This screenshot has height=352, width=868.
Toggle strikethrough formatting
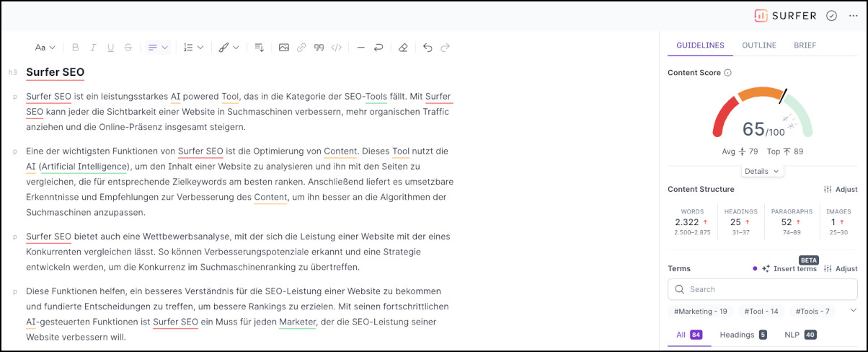tap(128, 48)
